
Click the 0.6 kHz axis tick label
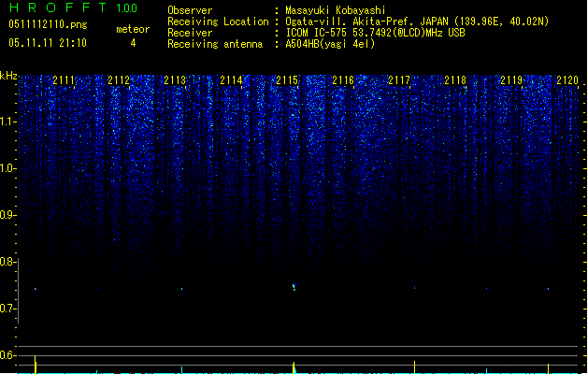7,355
